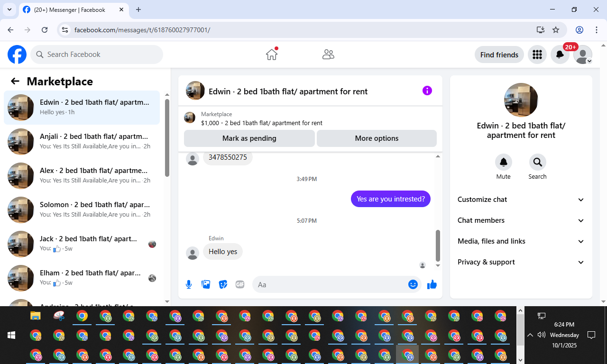
Task: Click the browser address bar URL
Action: 142,30
